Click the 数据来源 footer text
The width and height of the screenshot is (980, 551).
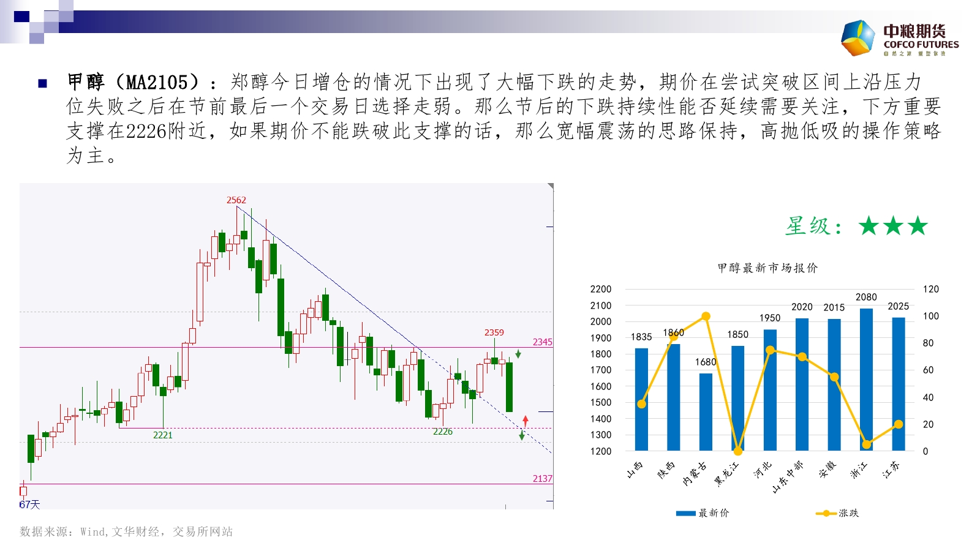(126, 531)
